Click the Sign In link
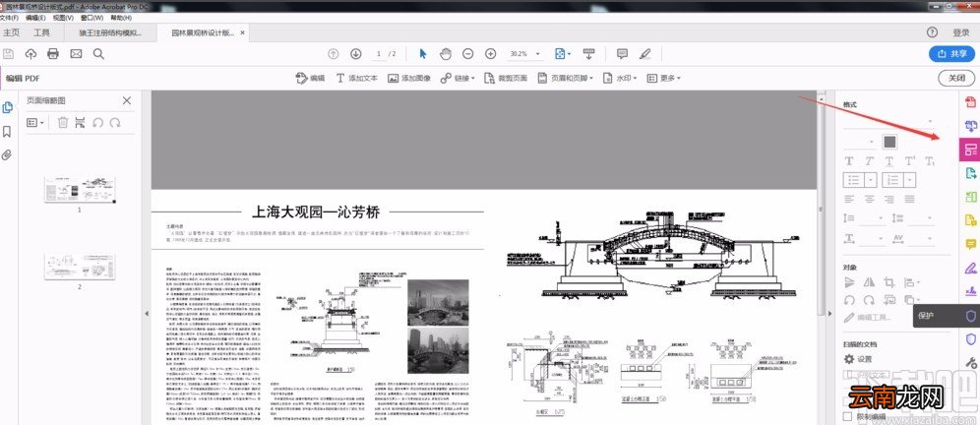The height and width of the screenshot is (425, 980). pyautogui.click(x=961, y=32)
